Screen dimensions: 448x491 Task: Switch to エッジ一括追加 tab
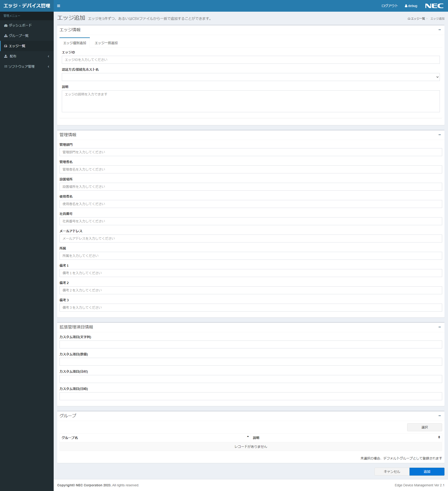[106, 43]
